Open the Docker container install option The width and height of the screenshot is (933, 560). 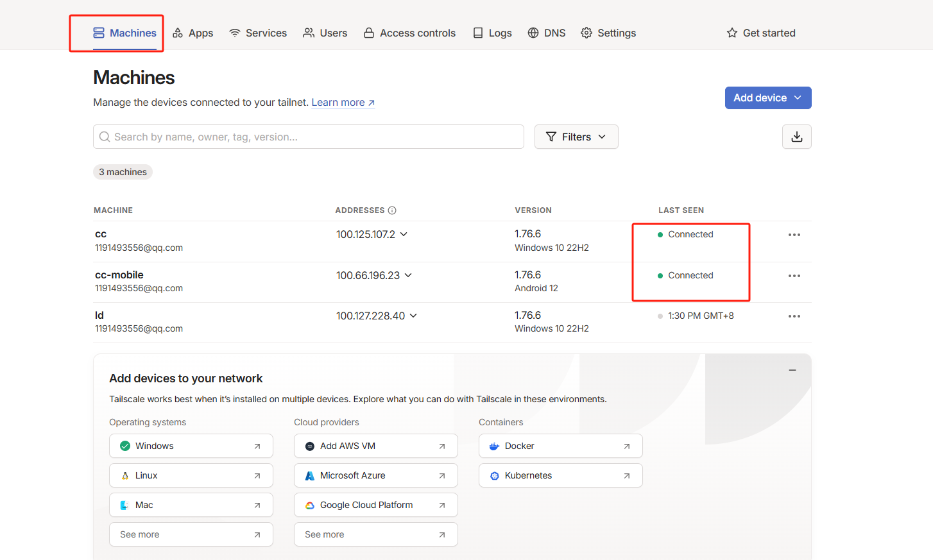click(x=560, y=446)
